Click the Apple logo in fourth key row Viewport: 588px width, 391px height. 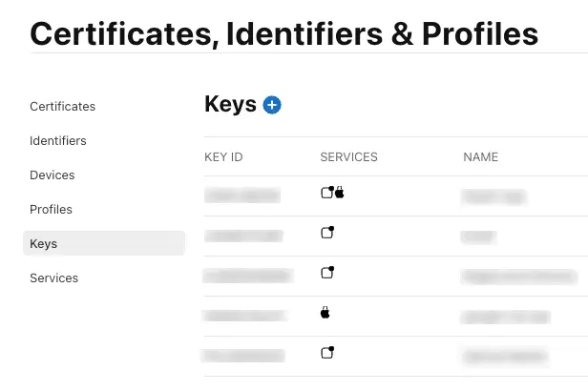click(x=325, y=313)
